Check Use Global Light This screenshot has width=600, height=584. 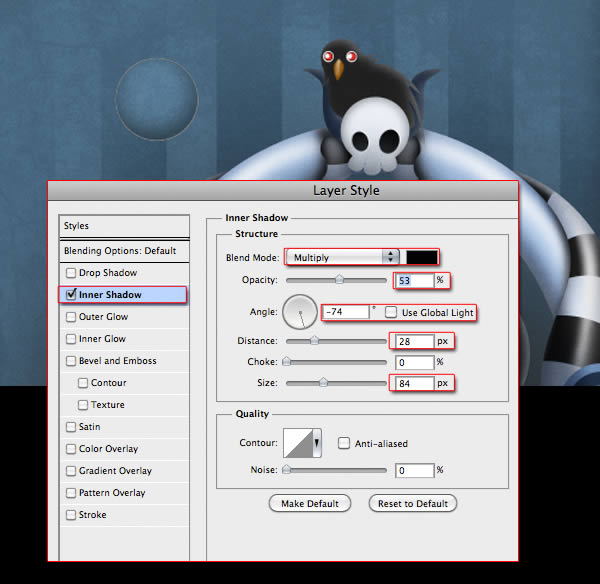pos(391,312)
